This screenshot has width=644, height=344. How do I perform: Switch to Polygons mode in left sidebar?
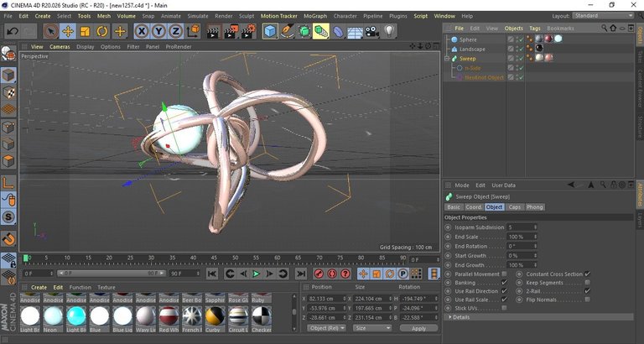click(x=8, y=161)
